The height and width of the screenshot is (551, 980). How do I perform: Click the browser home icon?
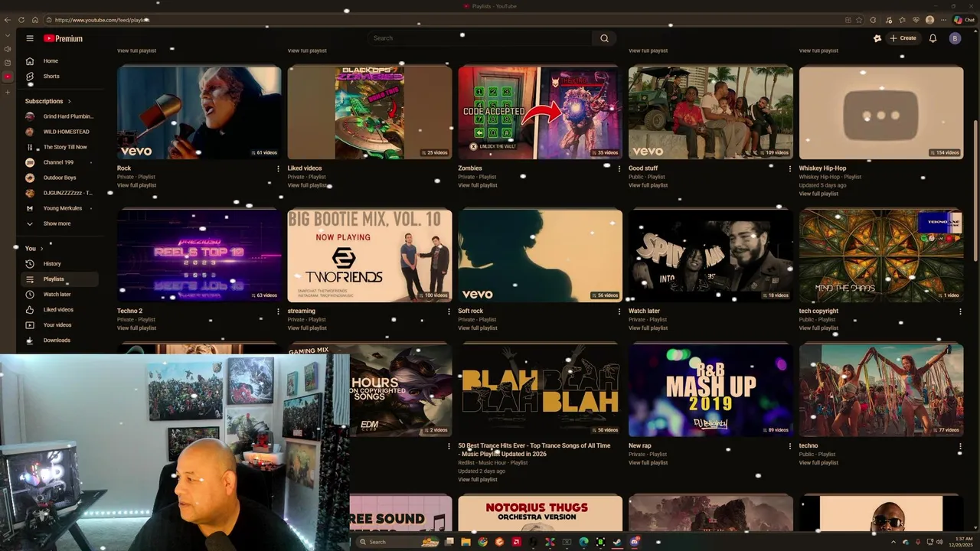pos(35,20)
